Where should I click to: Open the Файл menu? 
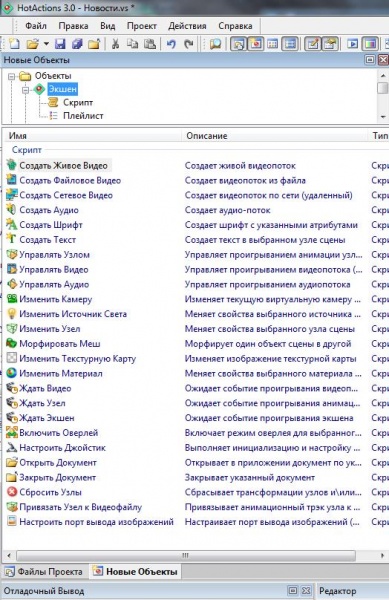coord(36,26)
